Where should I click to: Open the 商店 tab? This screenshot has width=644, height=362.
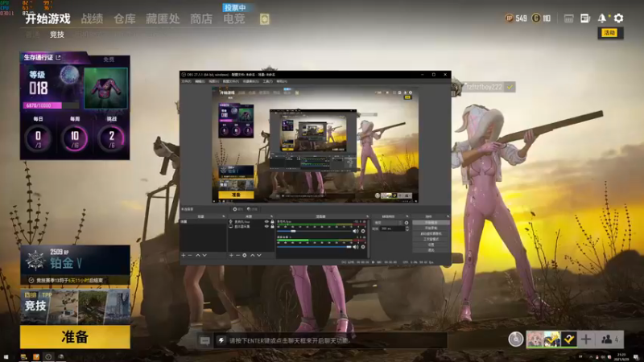click(x=201, y=19)
